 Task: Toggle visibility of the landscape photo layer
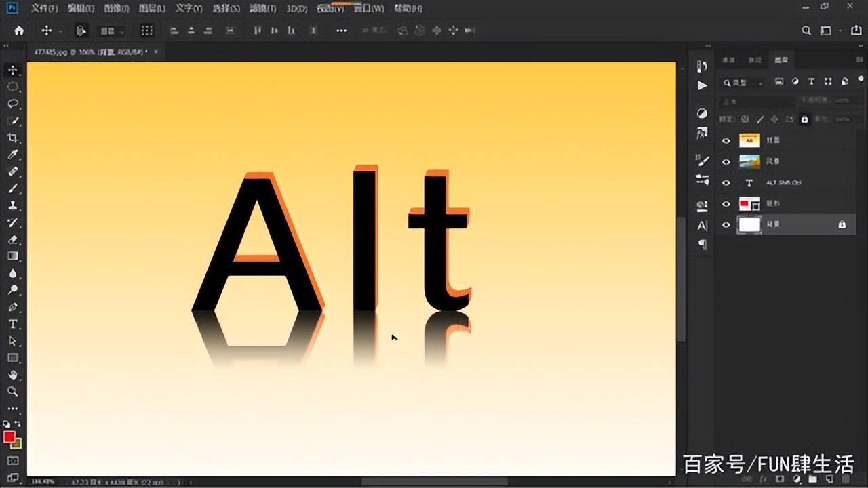tap(726, 162)
